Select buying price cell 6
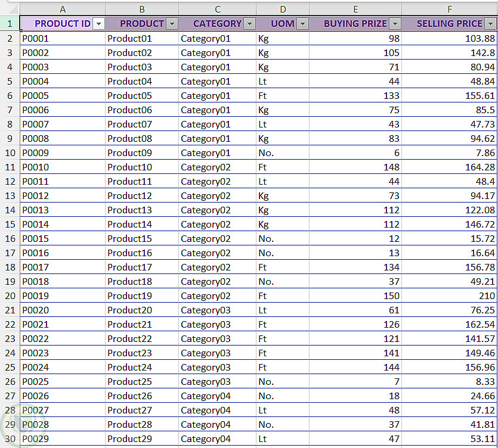 355,153
